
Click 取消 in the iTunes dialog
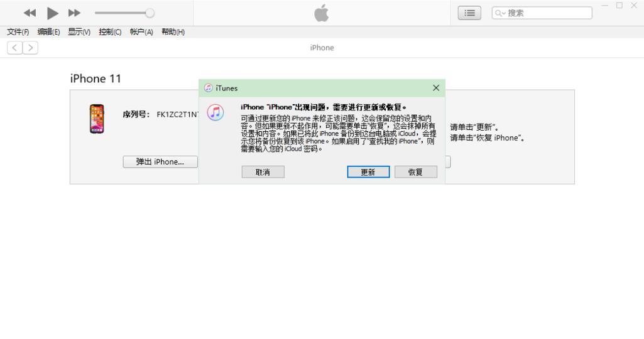pos(263,172)
